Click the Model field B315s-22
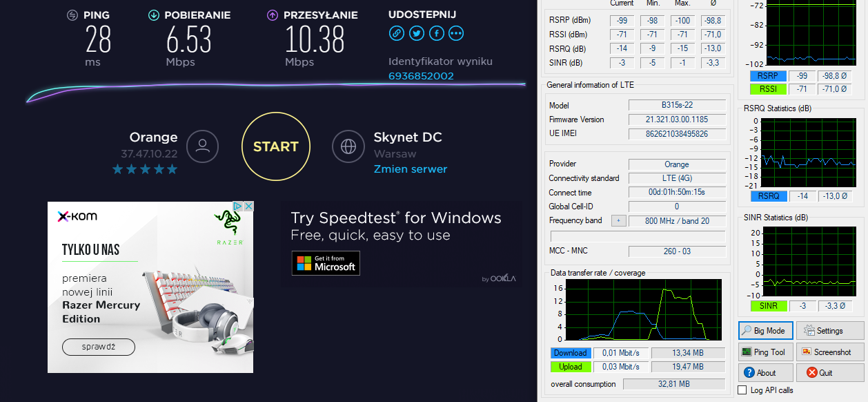The height and width of the screenshot is (402, 868). (x=677, y=105)
